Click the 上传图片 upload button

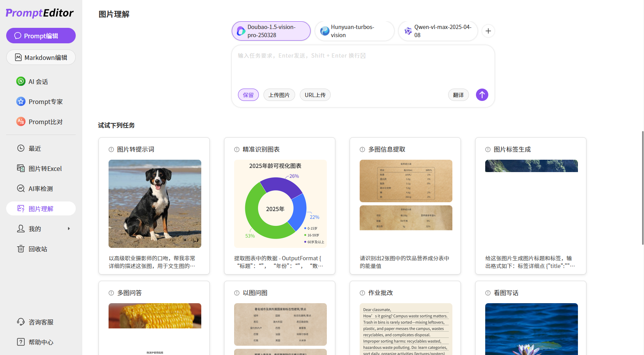coord(279,94)
